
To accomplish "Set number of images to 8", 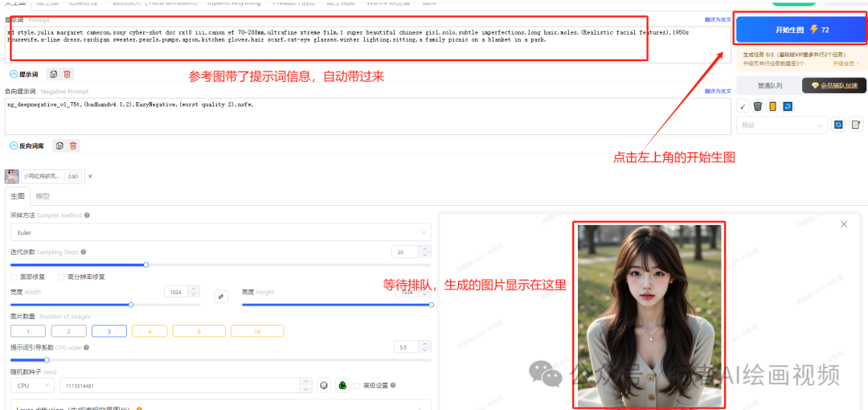I will click(x=199, y=330).
